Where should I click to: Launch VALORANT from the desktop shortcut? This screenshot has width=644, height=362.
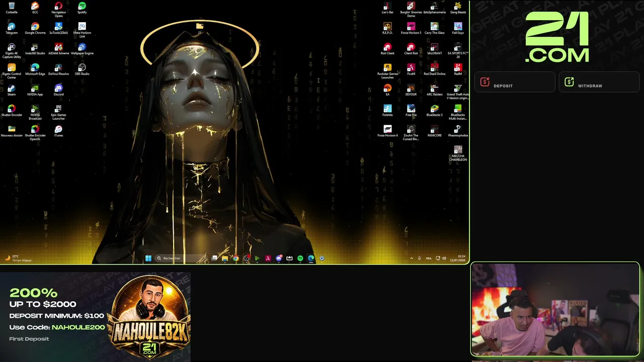pos(435,49)
